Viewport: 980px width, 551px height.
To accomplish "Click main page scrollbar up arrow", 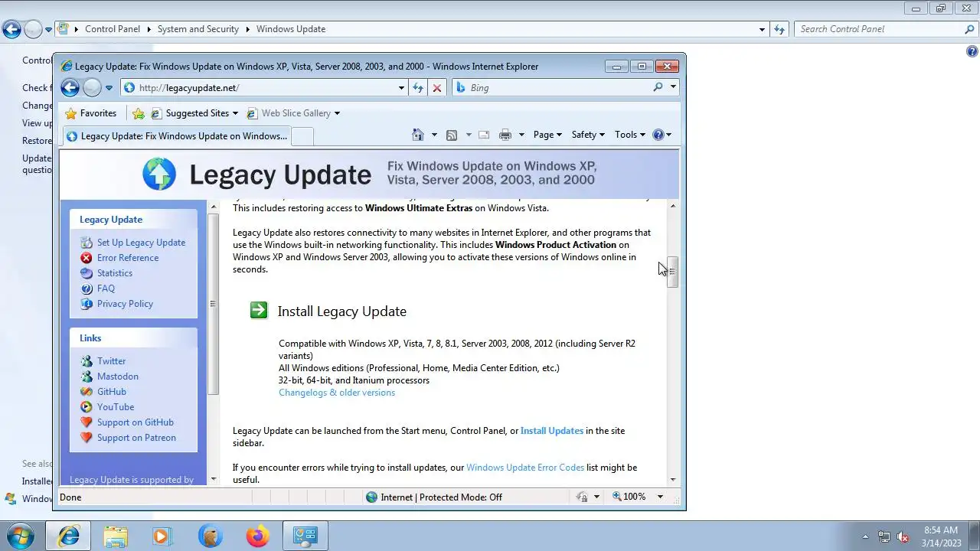I will coord(673,206).
